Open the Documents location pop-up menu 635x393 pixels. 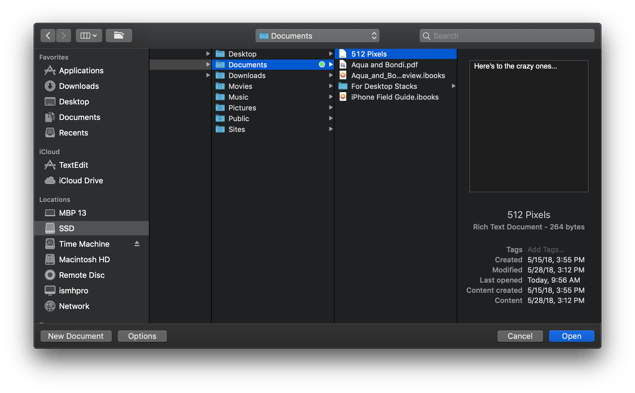318,36
